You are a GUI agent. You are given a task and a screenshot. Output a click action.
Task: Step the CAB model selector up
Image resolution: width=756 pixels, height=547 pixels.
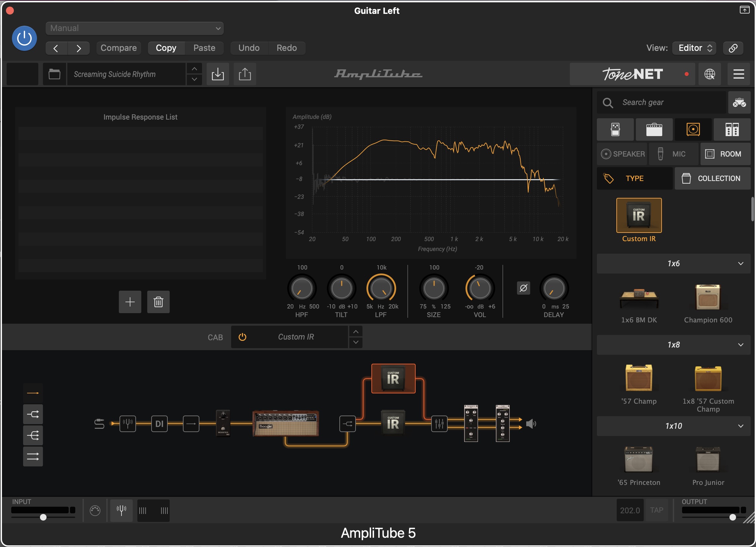356,332
